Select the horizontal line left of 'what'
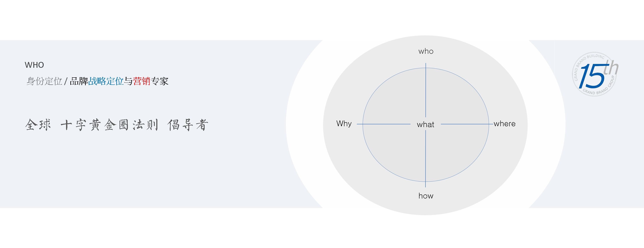 click(x=384, y=124)
